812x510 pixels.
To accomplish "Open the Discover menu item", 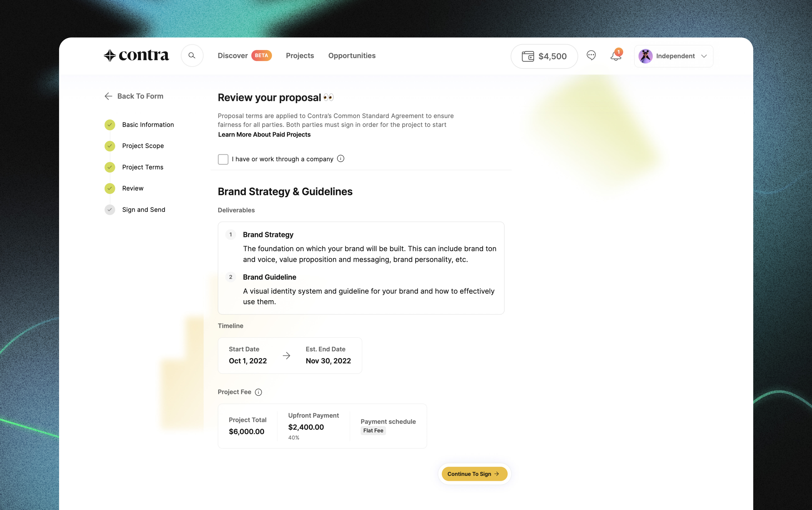I will pos(233,56).
